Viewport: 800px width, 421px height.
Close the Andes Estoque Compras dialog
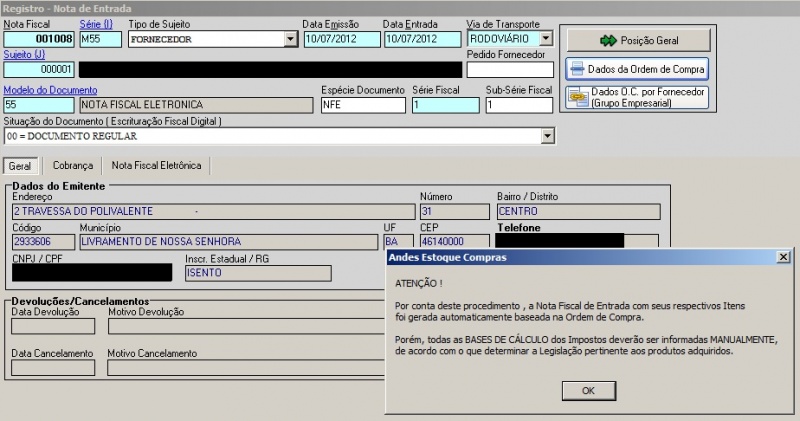click(x=782, y=257)
